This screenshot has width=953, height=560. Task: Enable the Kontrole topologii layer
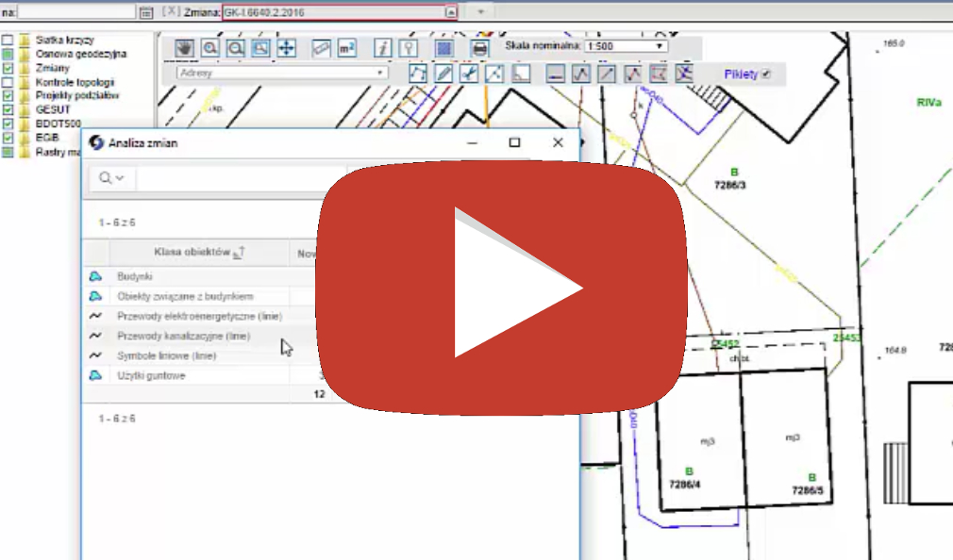(8, 82)
